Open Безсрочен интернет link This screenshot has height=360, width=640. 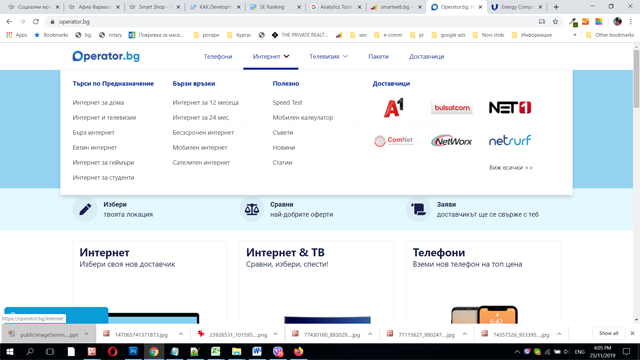(203, 133)
